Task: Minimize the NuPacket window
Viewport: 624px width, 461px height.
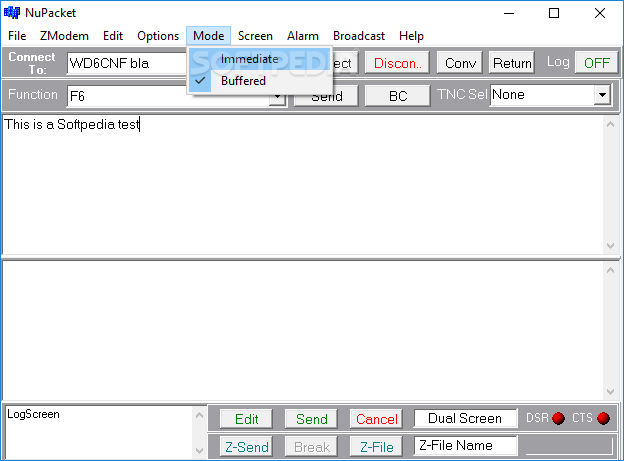Action: click(x=509, y=13)
